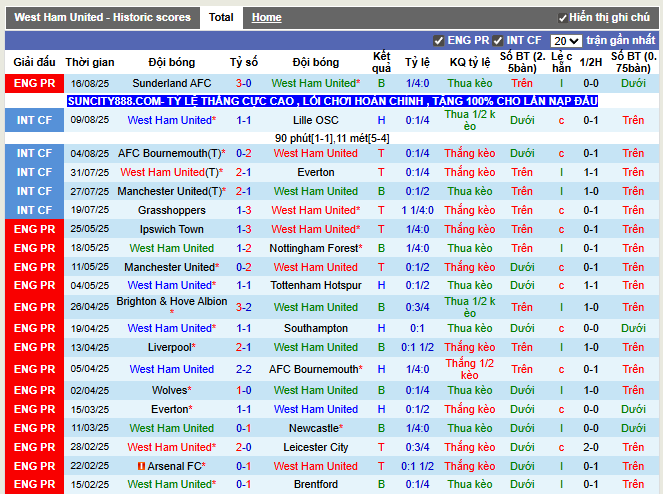Switch to the Total tab
The height and width of the screenshot is (494, 663).
pos(221,17)
